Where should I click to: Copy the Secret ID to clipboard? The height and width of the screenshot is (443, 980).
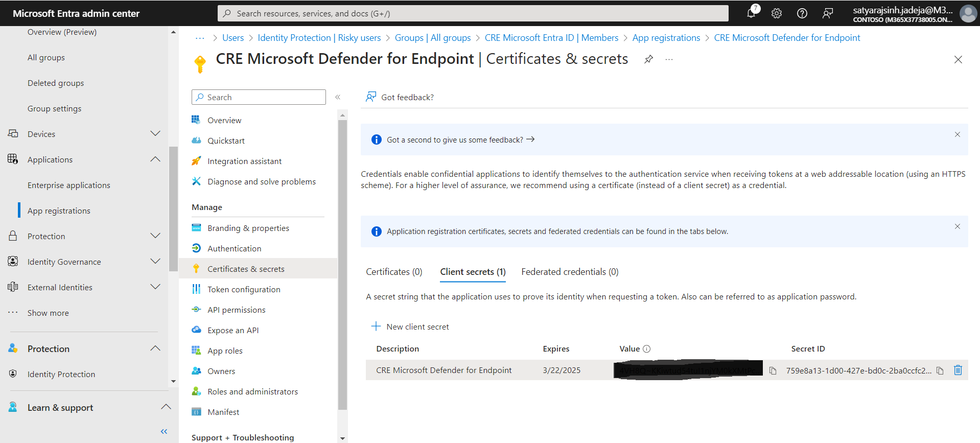(x=940, y=371)
